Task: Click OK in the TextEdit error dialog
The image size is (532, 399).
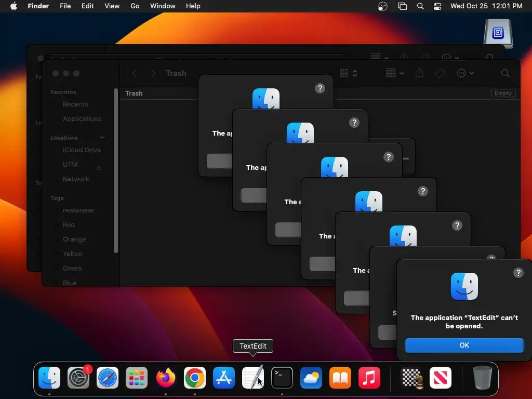Action: tap(464, 345)
